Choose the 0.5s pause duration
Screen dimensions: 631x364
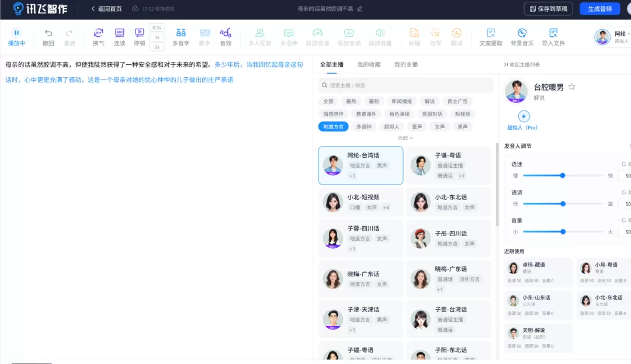point(157,27)
